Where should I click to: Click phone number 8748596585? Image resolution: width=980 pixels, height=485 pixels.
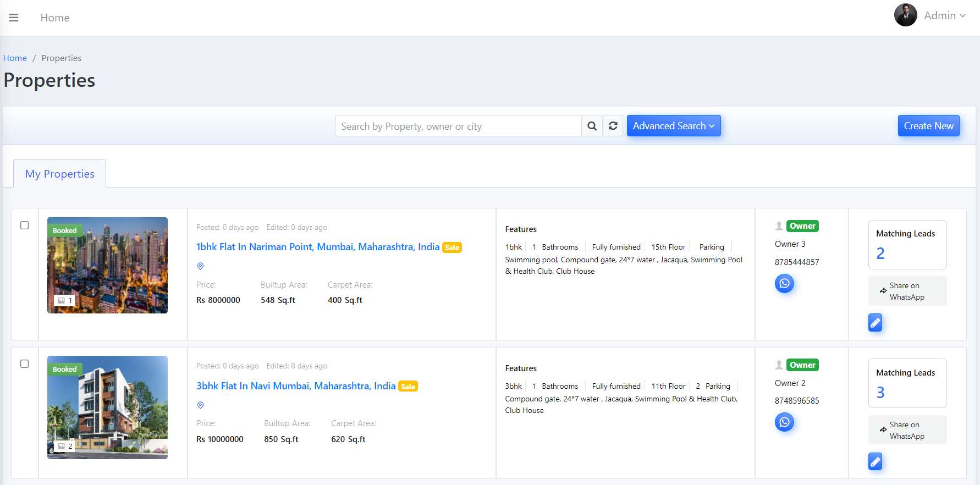tap(797, 401)
